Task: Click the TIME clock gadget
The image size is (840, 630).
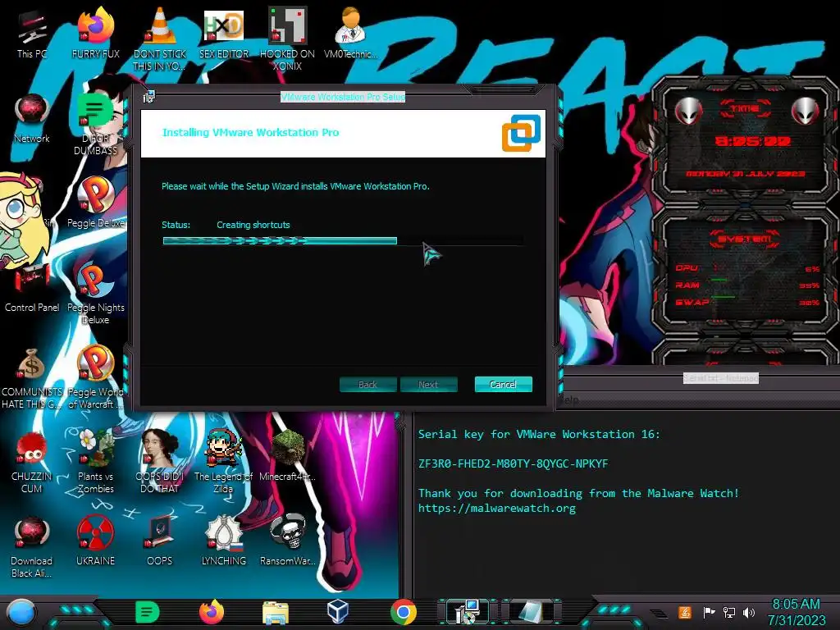Action: click(x=745, y=140)
